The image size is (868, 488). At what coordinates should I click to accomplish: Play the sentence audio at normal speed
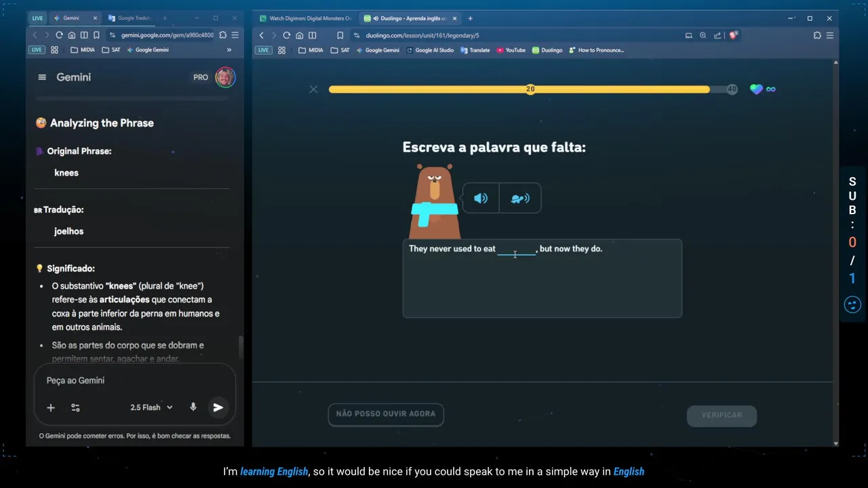tap(481, 199)
